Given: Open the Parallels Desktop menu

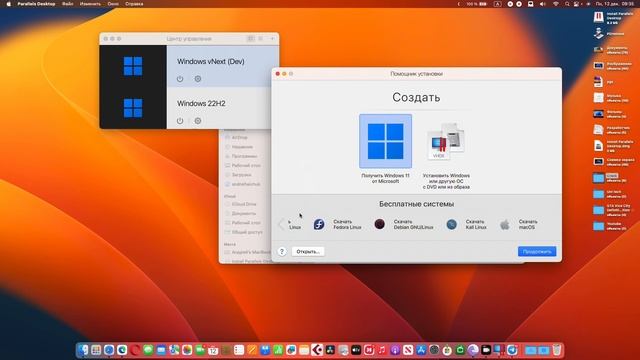Looking at the screenshot, I should (x=36, y=4).
